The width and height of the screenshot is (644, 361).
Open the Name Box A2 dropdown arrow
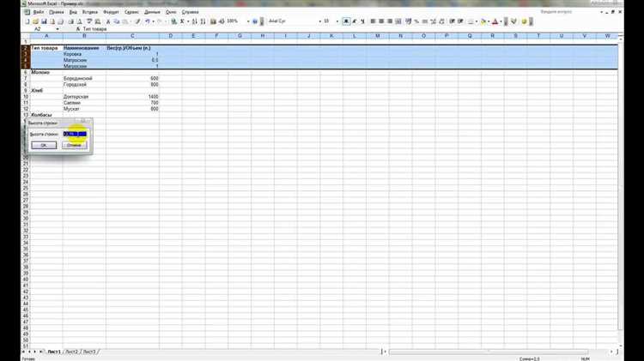pos(58,29)
